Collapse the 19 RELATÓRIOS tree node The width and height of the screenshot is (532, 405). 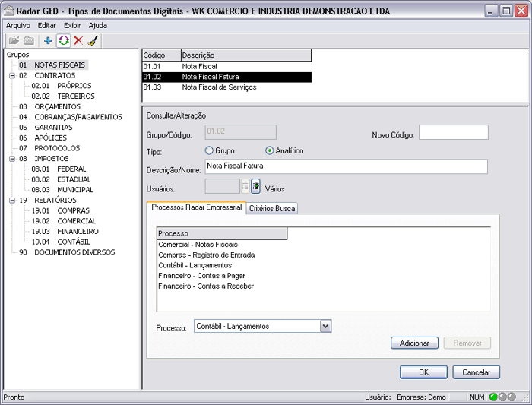[11, 201]
